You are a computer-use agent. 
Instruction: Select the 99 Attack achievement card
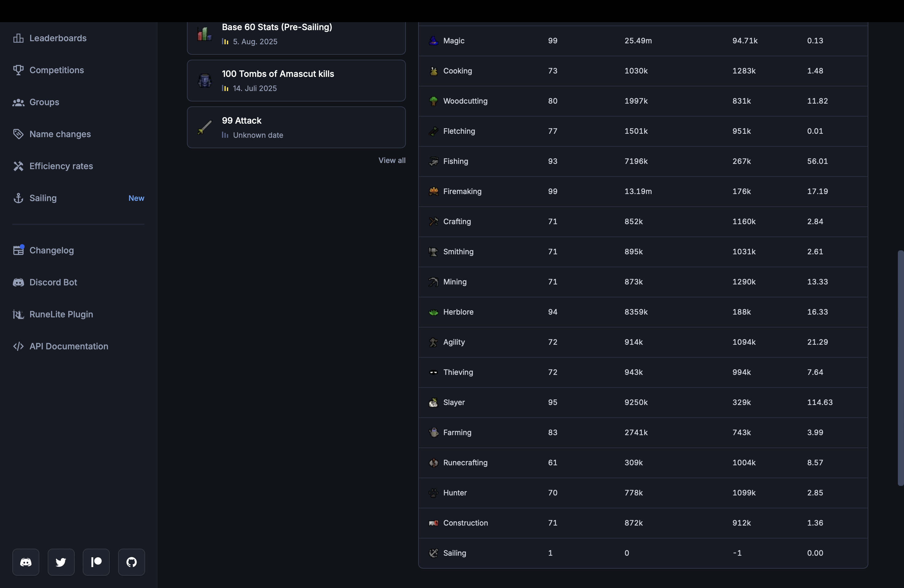tap(296, 127)
